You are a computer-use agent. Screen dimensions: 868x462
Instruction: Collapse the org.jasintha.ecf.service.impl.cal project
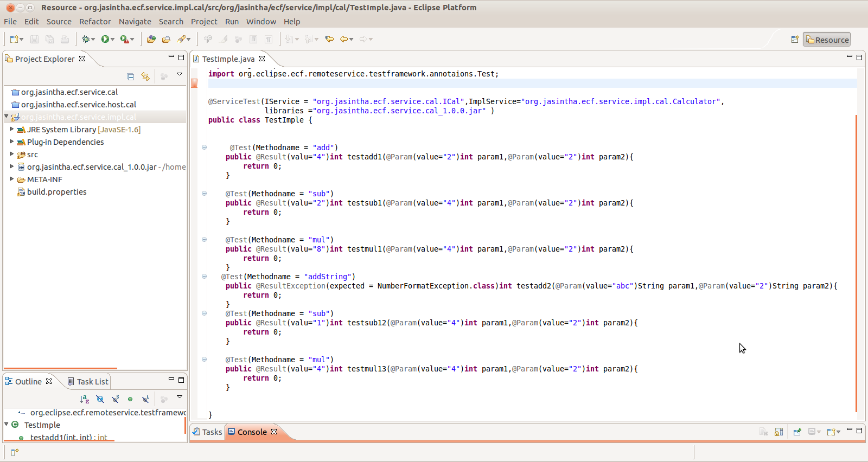tap(7, 117)
